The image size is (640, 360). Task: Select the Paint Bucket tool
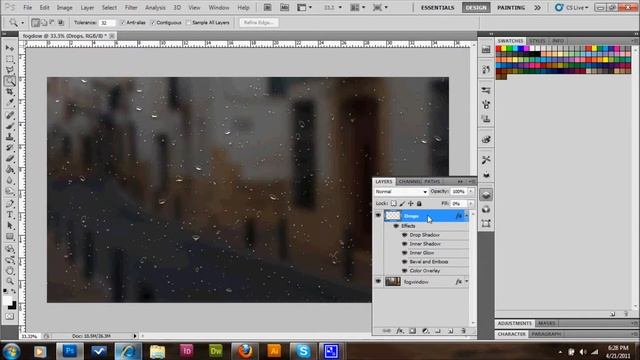[10, 169]
